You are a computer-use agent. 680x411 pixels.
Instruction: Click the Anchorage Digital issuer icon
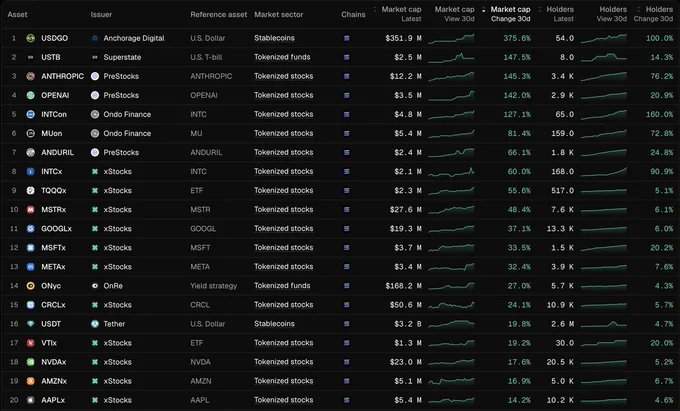click(x=95, y=38)
